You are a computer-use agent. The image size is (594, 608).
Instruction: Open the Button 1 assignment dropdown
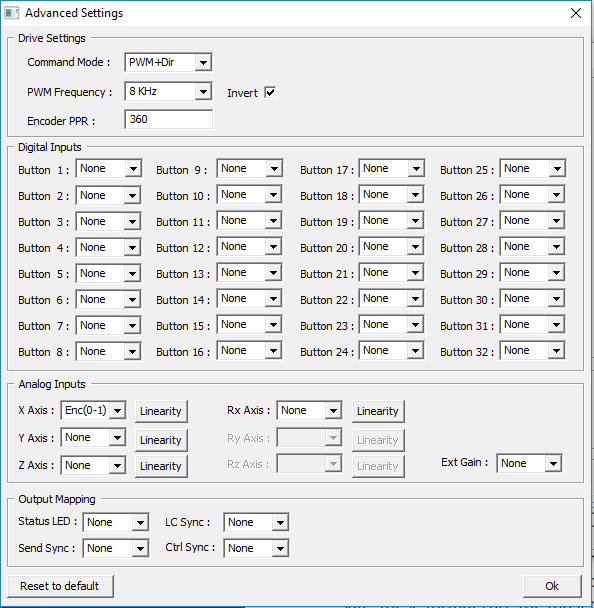point(109,169)
